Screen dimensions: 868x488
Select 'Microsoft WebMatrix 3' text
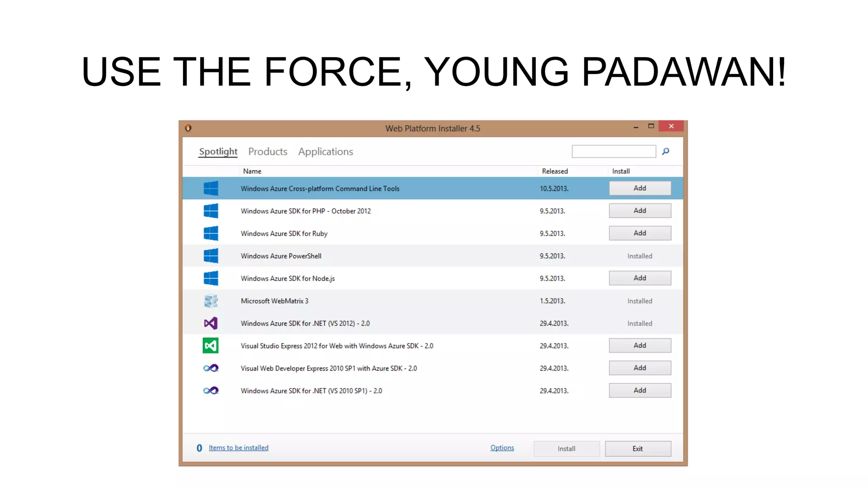point(275,301)
